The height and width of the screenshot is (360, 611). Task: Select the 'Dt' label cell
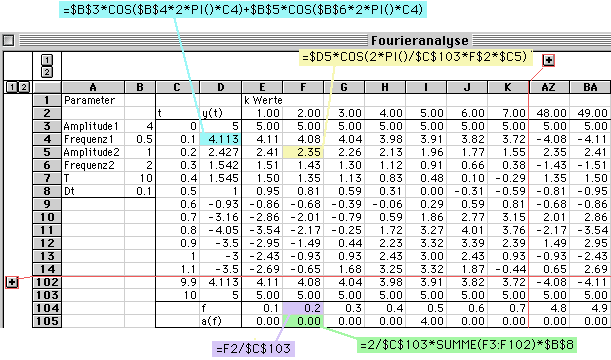93,191
